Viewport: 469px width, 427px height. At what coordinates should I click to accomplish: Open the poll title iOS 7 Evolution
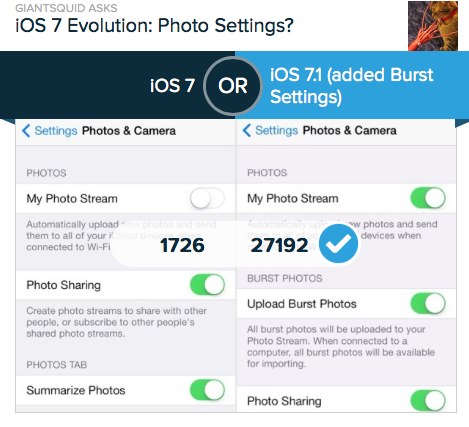coord(154,26)
